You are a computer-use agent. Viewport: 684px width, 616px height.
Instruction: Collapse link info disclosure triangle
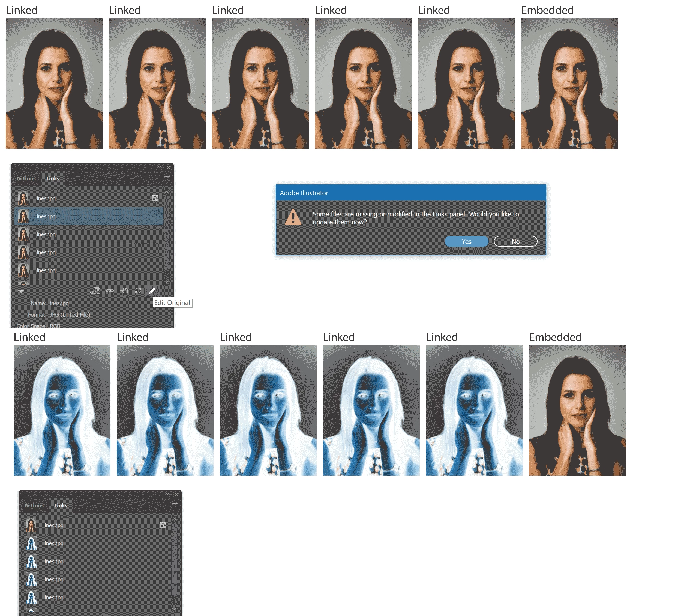(21, 291)
